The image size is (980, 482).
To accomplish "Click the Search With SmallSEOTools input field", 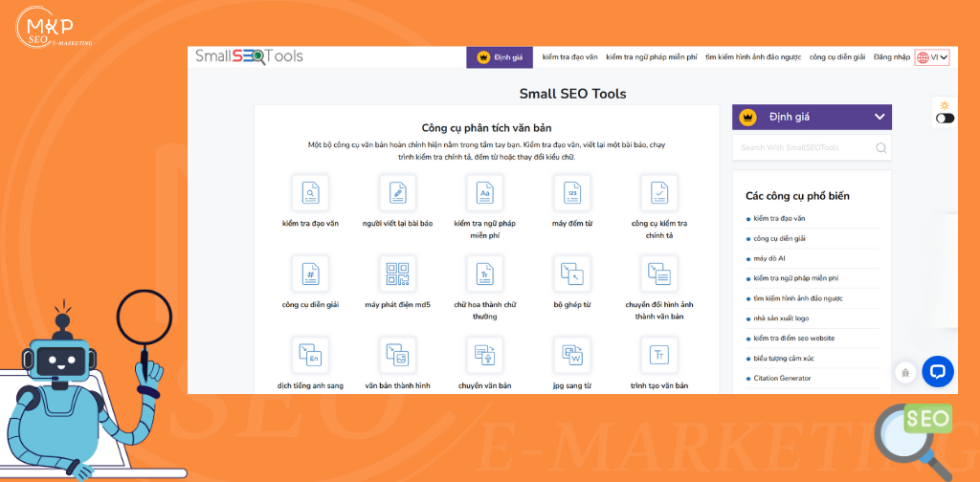I will (x=804, y=148).
